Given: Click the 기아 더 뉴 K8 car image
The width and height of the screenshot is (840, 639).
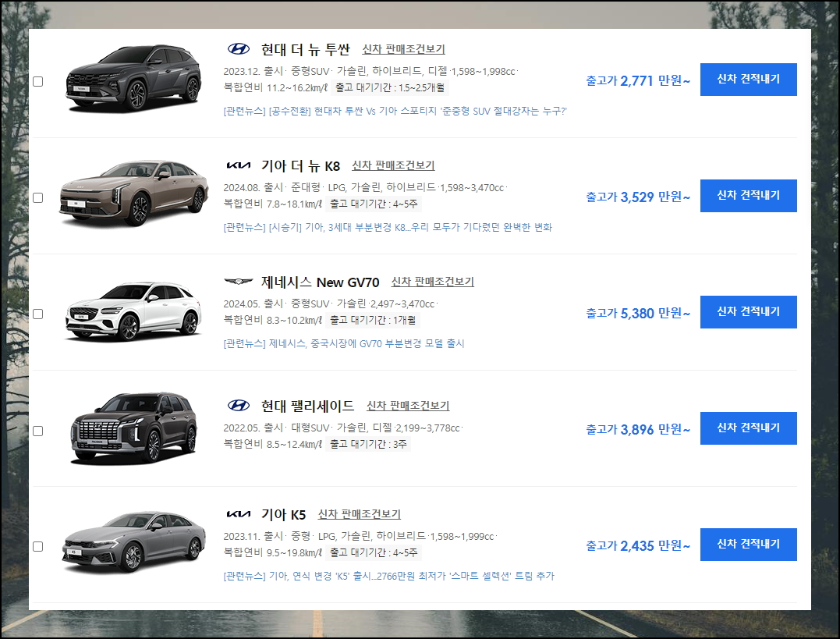Looking at the screenshot, I should coord(133,193).
